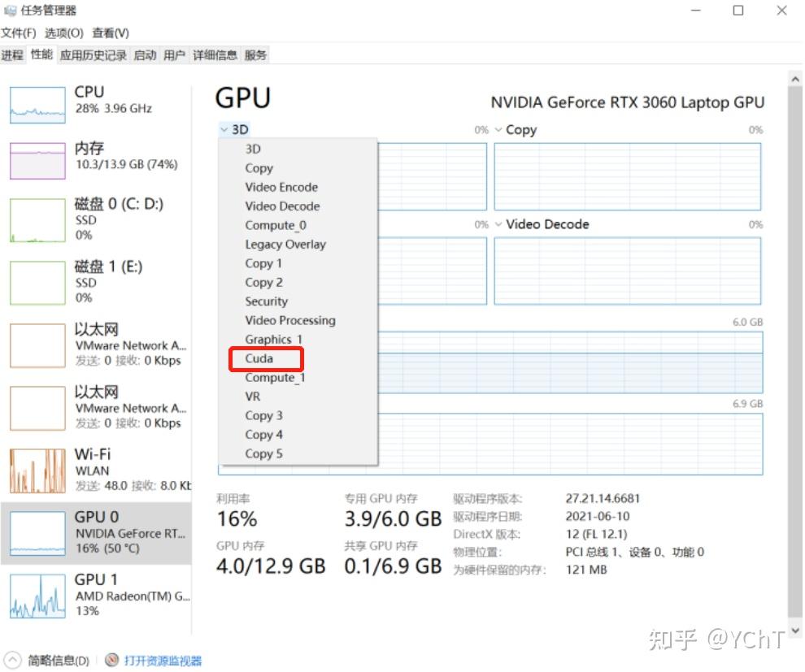The width and height of the screenshot is (805, 672).
Task: Switch to the 进程 tab
Action: click(12, 54)
